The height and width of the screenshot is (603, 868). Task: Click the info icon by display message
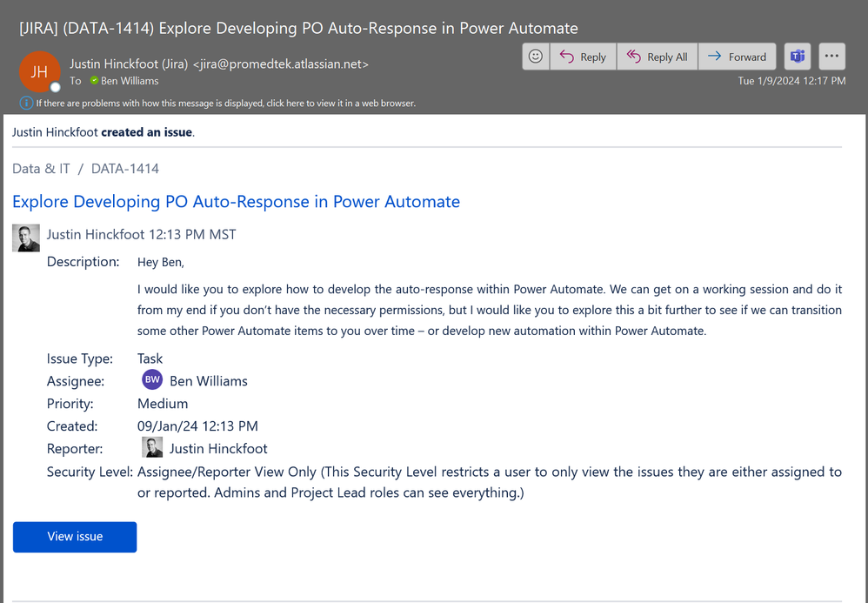point(26,103)
